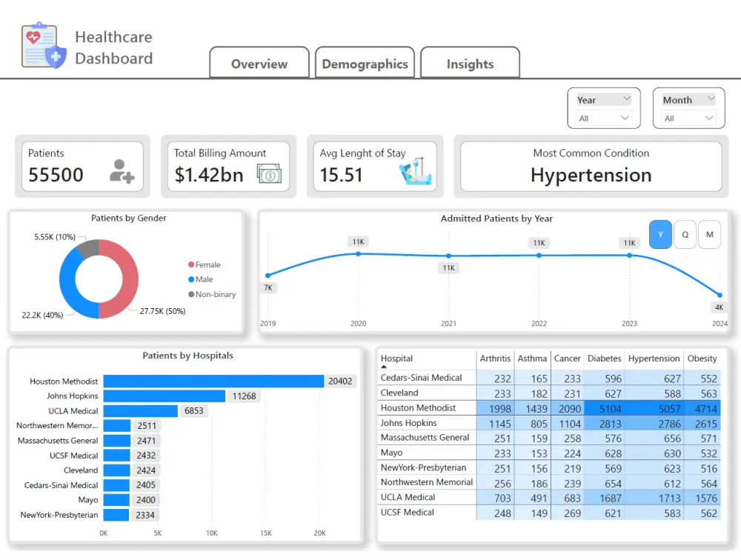Image resolution: width=741 pixels, height=560 pixels.
Task: Expand the All selector under Year filter
Action: (604, 116)
